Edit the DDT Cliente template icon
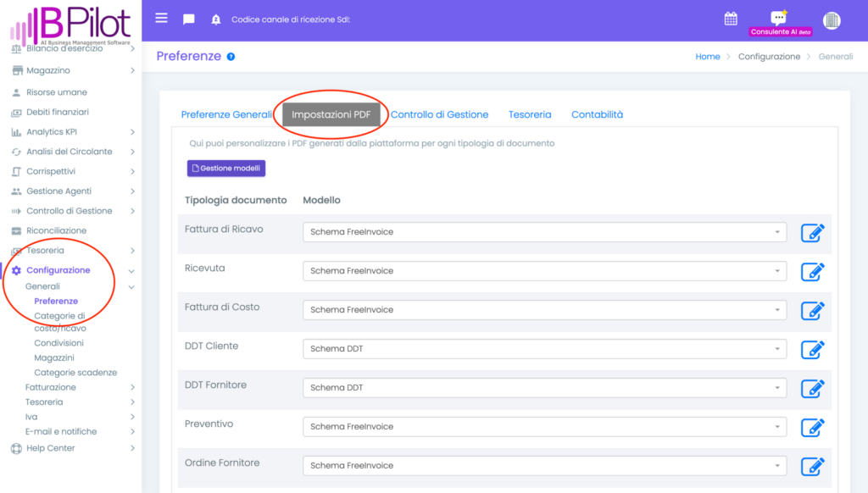The height and width of the screenshot is (493, 868). pos(812,349)
